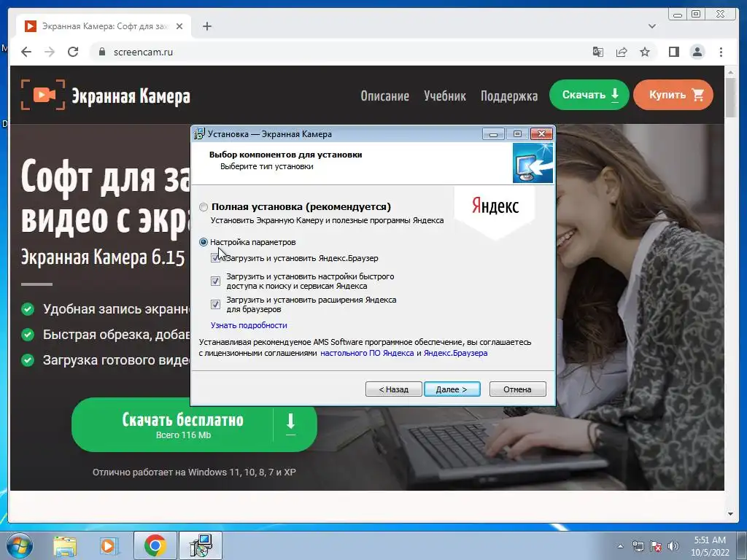Click the padlock site info icon
The image size is (747, 560).
pos(102,52)
